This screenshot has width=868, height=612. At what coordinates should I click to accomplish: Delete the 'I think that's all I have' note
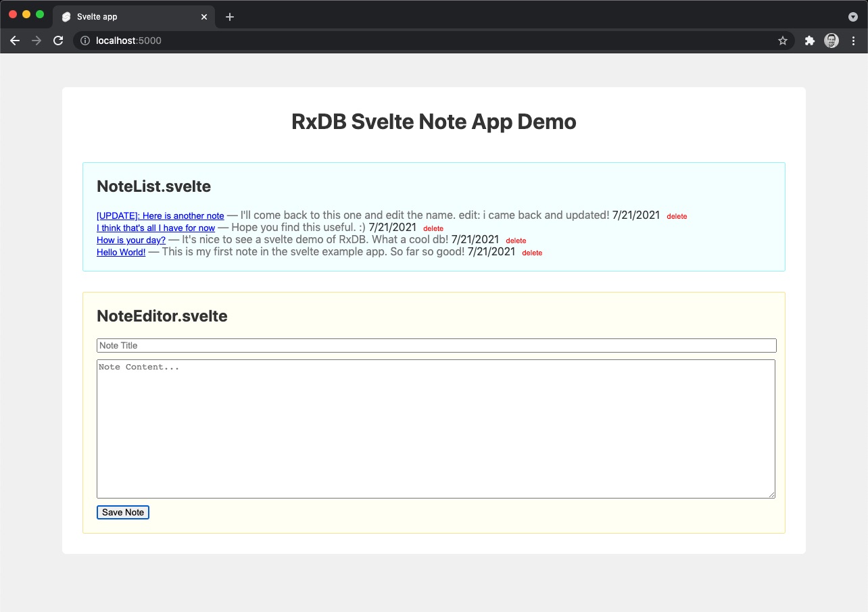433,229
